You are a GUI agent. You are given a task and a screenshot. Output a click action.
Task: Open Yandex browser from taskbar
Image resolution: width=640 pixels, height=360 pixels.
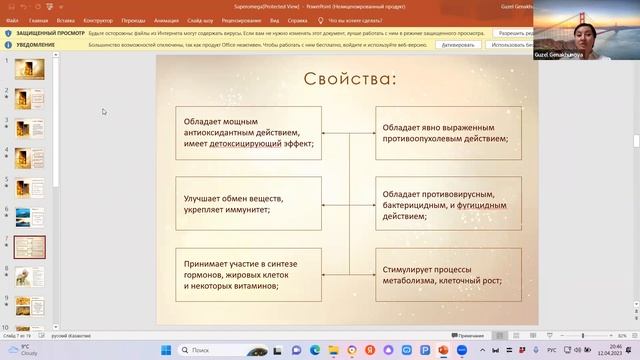click(x=370, y=350)
